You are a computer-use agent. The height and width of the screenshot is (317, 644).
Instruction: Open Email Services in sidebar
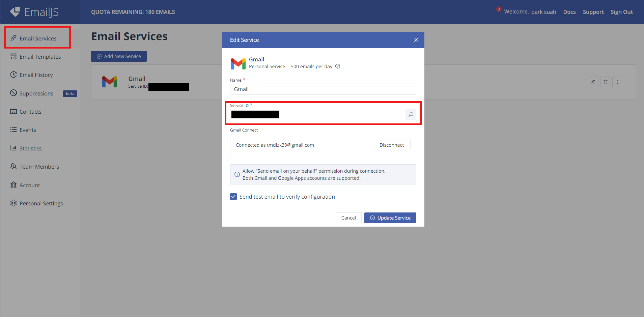(x=38, y=38)
